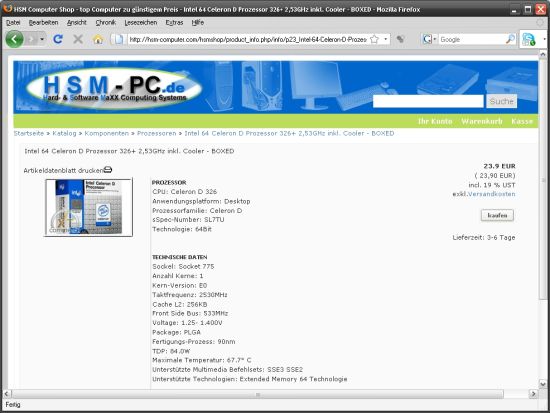
Task: Open the Lesezeichen menu
Action: point(141,22)
